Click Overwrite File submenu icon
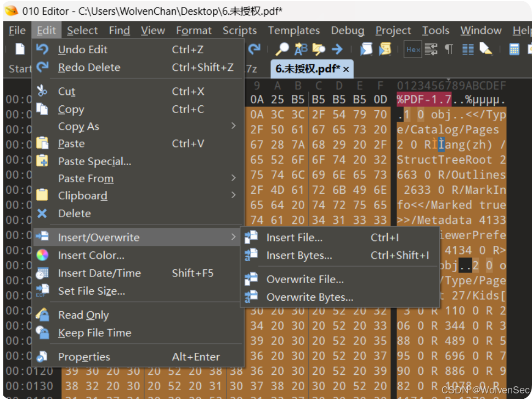Image resolution: width=532 pixels, height=400 pixels. tap(251, 279)
